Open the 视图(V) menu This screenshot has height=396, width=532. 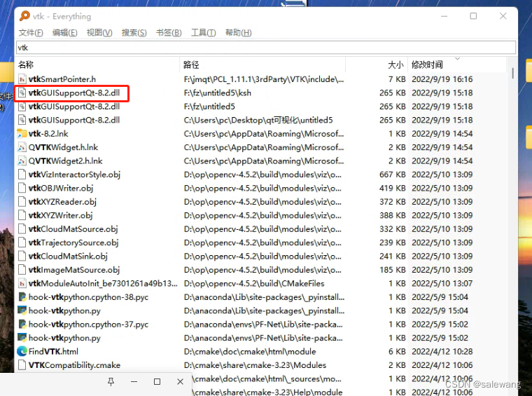tap(99, 33)
